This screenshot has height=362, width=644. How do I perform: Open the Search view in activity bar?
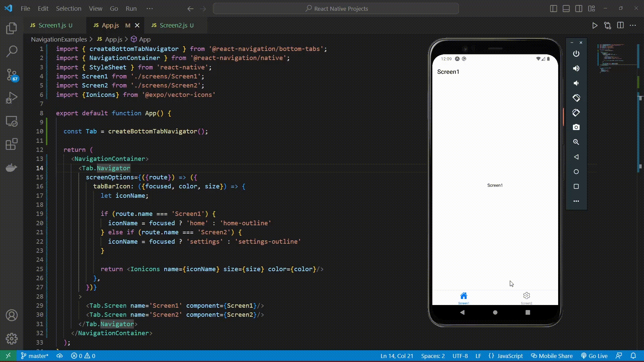[x=12, y=51]
